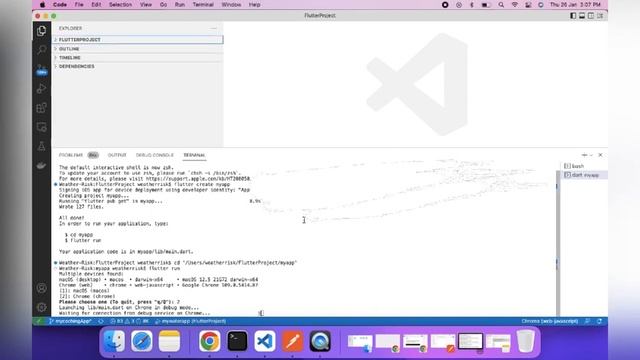
Task: Open the Code menu
Action: (60, 5)
